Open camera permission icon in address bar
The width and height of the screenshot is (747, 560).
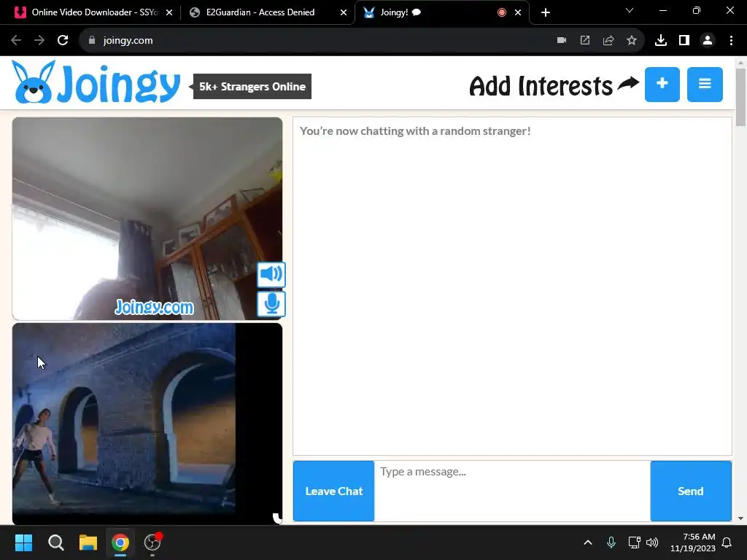562,41
